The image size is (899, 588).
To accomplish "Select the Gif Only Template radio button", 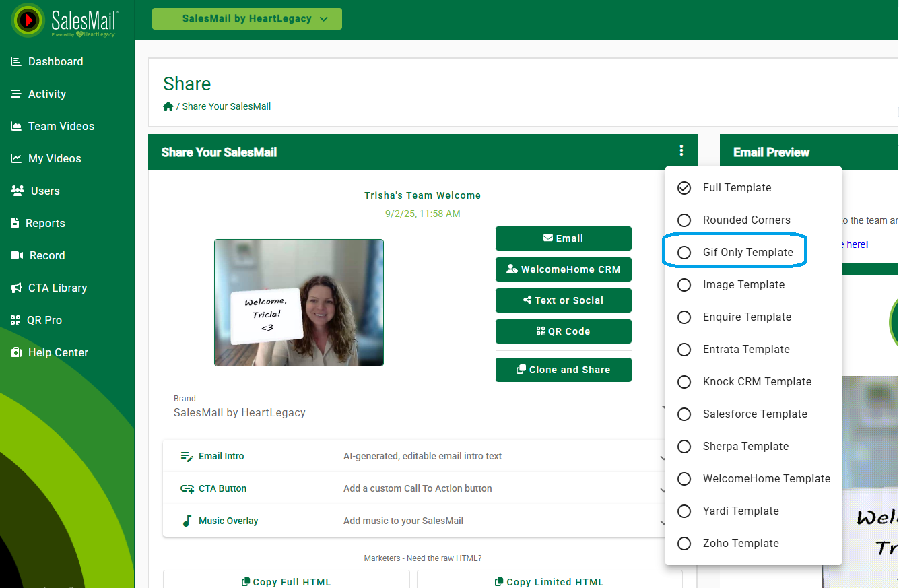I will pos(684,253).
